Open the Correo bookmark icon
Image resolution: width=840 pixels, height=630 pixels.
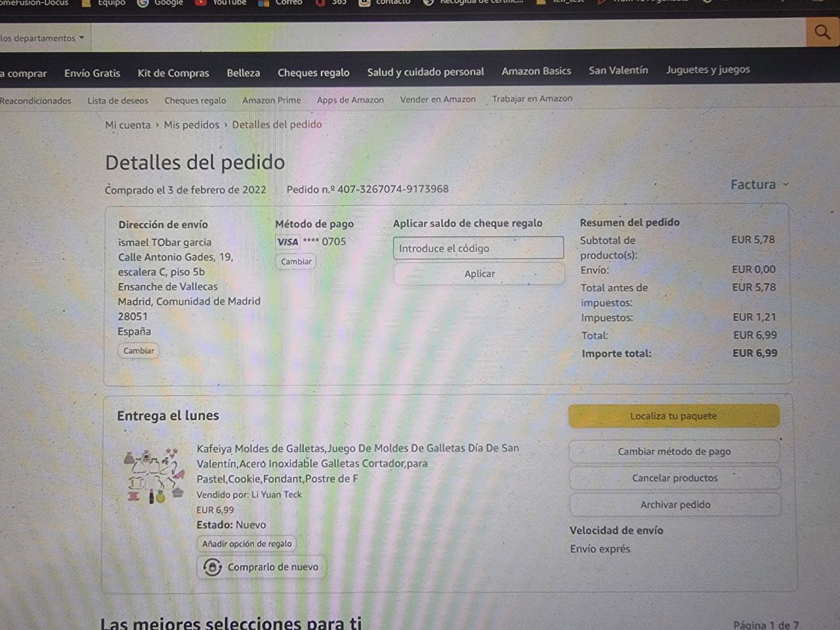coord(263,3)
